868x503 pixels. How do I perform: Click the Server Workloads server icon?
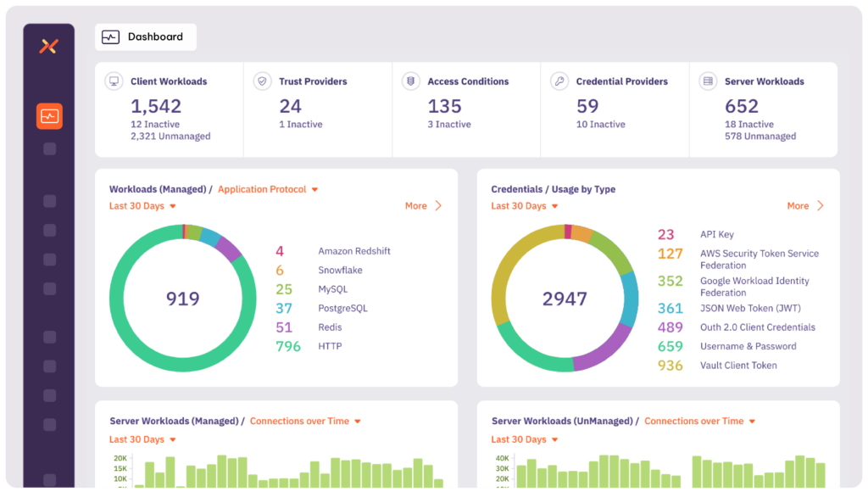click(706, 81)
